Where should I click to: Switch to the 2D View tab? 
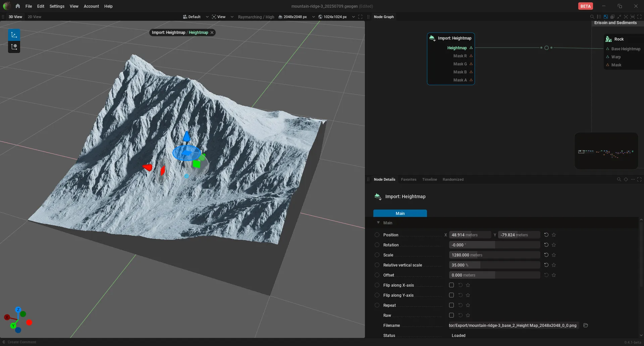(35, 17)
